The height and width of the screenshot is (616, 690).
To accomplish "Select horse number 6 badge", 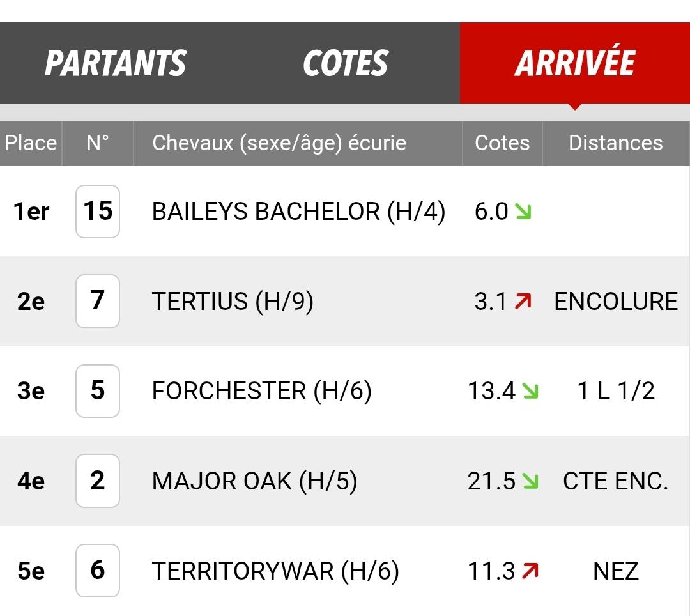I will (98, 571).
